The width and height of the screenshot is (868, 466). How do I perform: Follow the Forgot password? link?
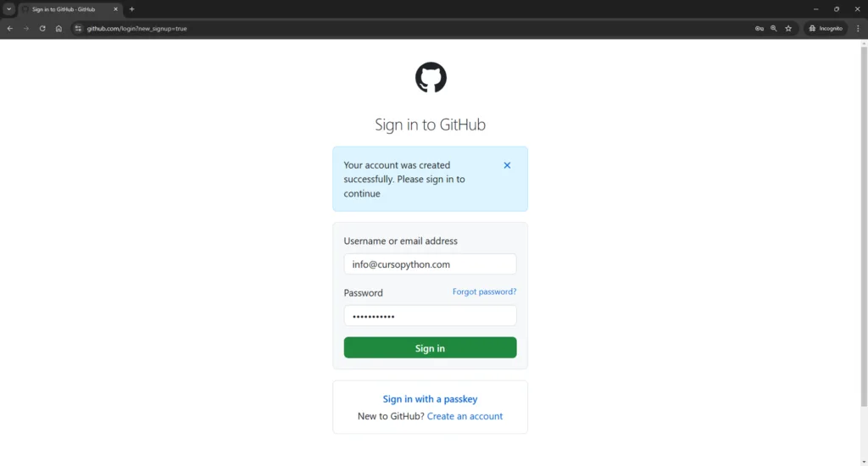[484, 291]
